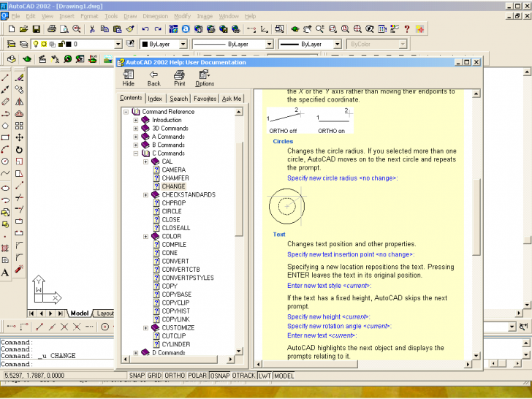Screen dimensions: 532x399
Task: Select the Rectangle draw tool
Action: (x=5, y=137)
